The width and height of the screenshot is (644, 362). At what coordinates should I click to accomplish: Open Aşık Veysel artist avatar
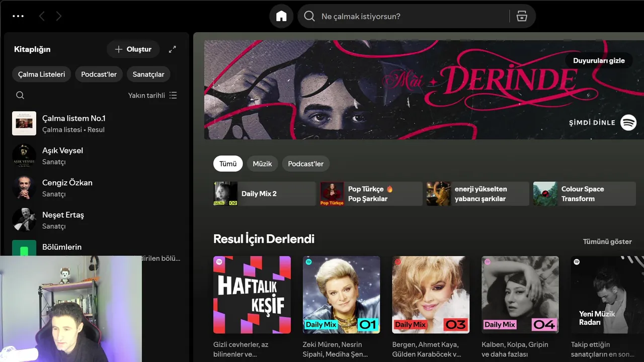tap(24, 155)
